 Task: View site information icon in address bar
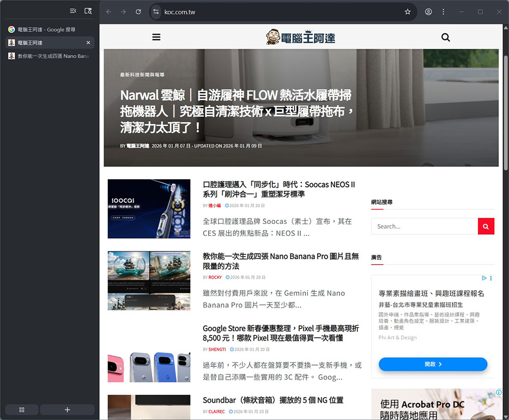tap(156, 12)
